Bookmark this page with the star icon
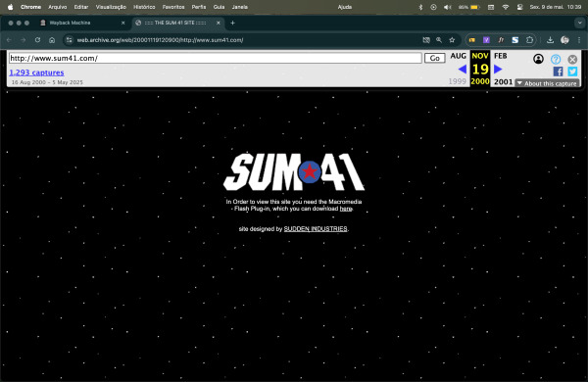Viewport: 588px width, 382px height. coord(452,40)
